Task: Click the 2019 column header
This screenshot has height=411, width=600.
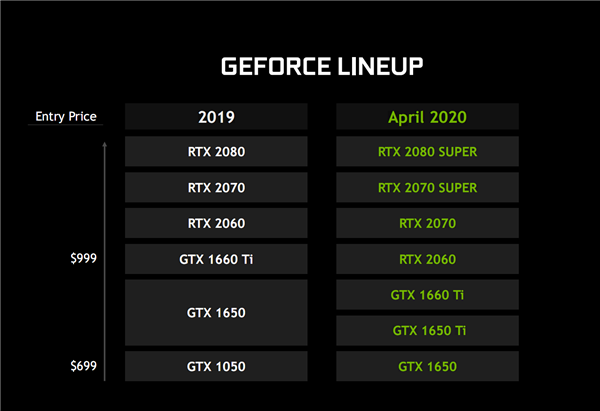Action: (216, 117)
